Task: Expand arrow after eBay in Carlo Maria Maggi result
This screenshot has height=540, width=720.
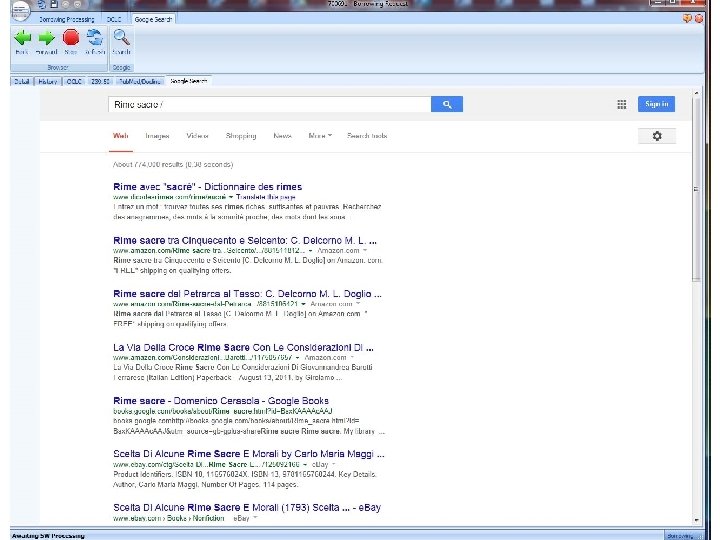Action: [333, 465]
